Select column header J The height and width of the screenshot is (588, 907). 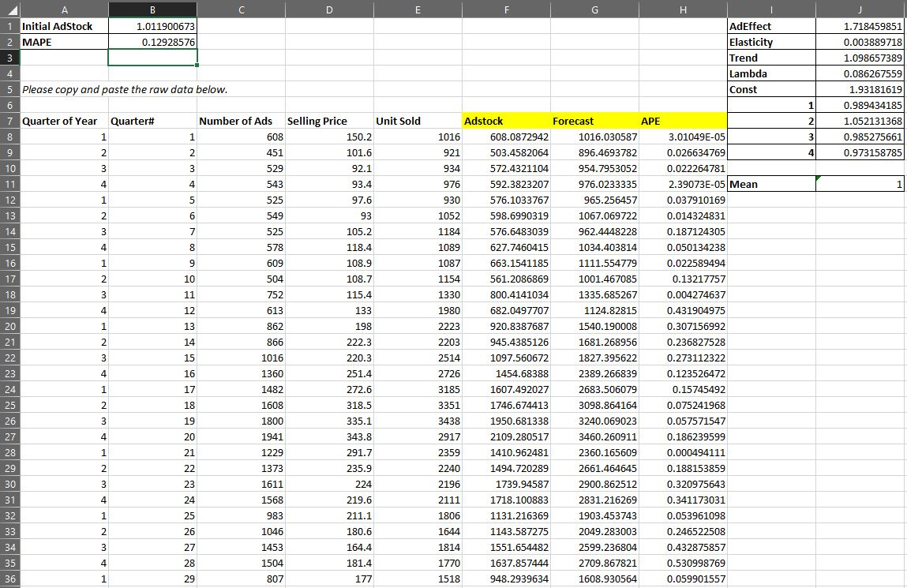click(859, 8)
